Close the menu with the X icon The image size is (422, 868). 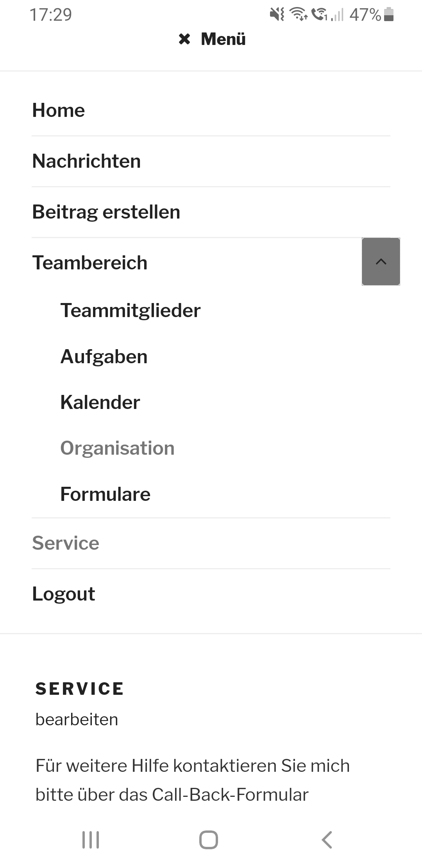click(184, 39)
